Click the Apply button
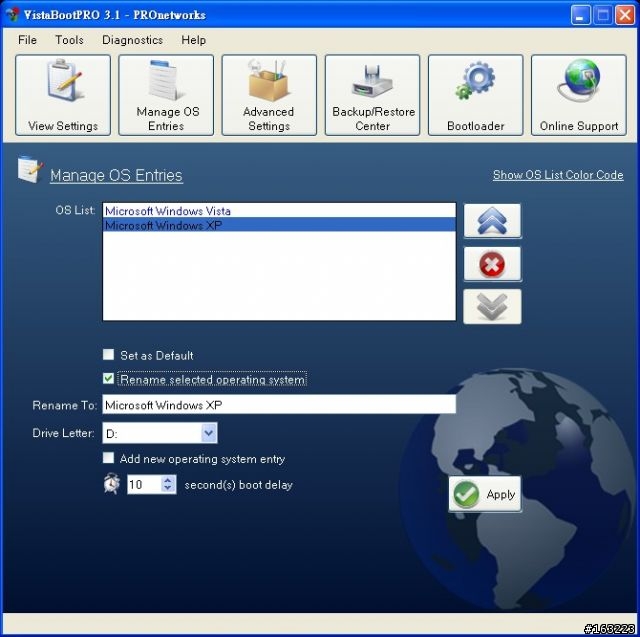Screen dimensions: 640x637 pyautogui.click(x=484, y=494)
